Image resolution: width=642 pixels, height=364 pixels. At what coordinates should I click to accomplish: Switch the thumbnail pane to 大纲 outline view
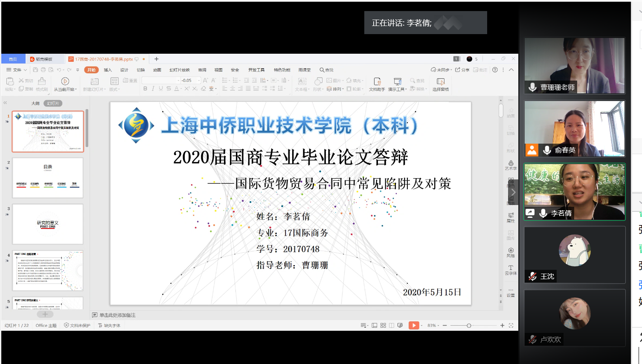(x=35, y=103)
